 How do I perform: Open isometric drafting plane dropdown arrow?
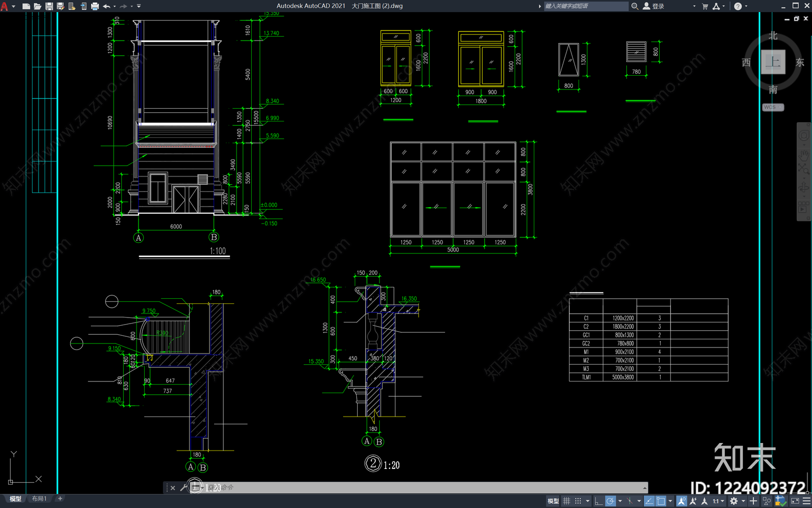pos(639,501)
